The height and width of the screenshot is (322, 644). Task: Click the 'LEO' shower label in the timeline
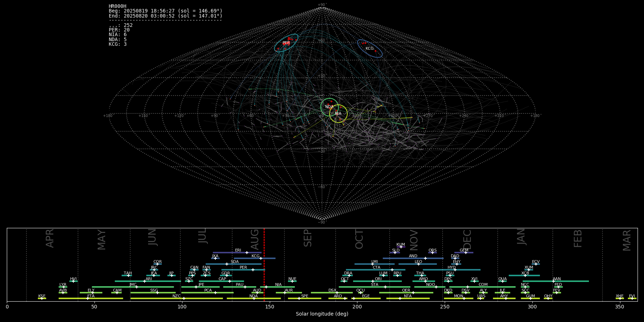coord(419,262)
